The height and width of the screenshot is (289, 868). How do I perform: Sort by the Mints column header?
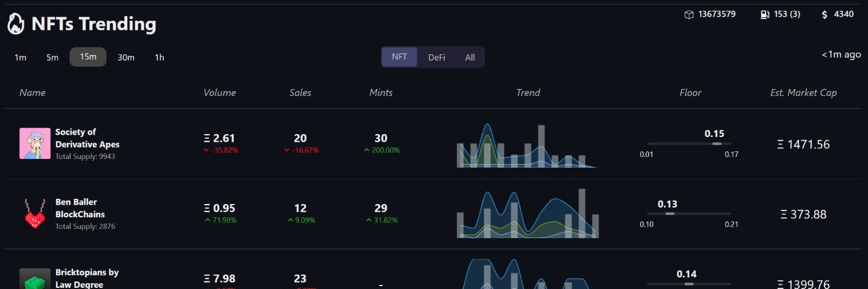(381, 92)
